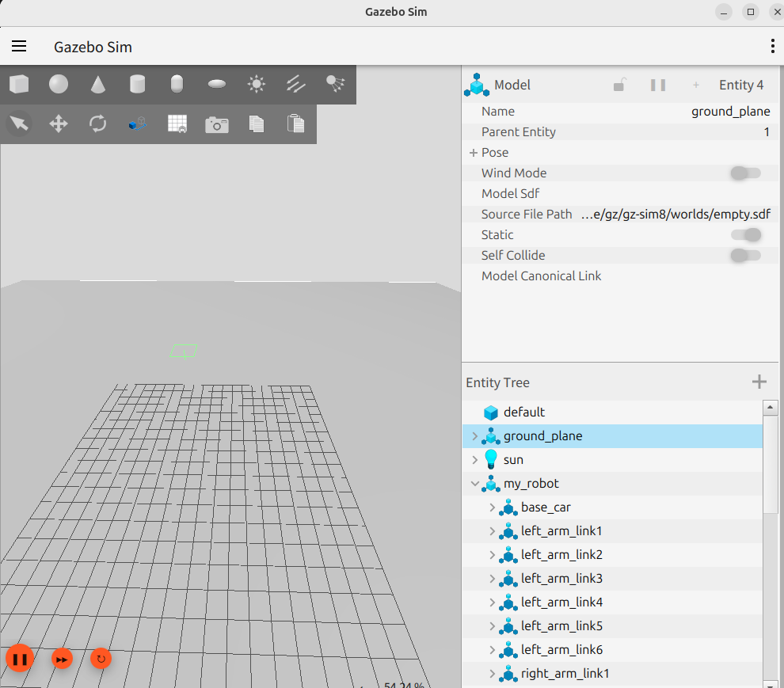The width and height of the screenshot is (784, 688).
Task: Click the Model Sdf row
Action: (x=620, y=193)
